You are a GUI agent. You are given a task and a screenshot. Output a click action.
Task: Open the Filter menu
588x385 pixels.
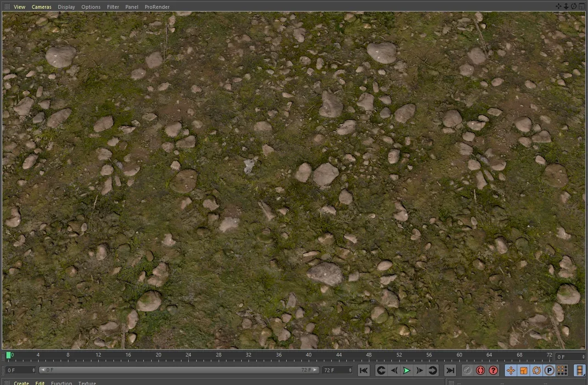(x=113, y=7)
